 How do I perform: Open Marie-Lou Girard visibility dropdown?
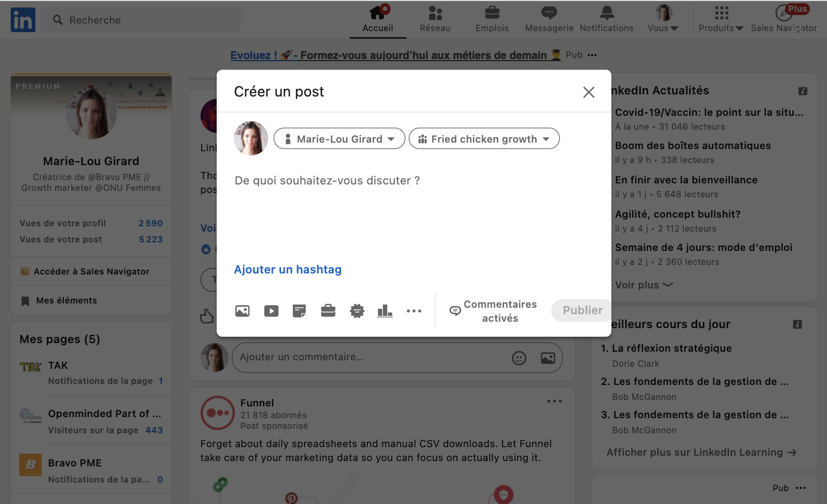339,139
